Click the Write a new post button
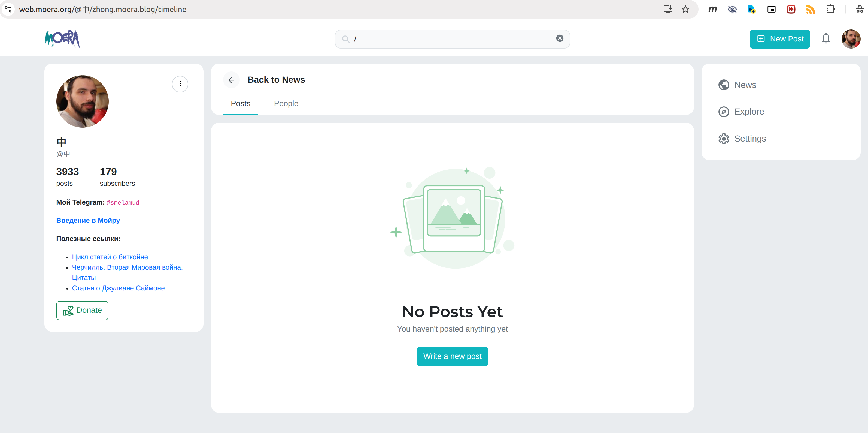Screen dimensions: 868x433 452,356
